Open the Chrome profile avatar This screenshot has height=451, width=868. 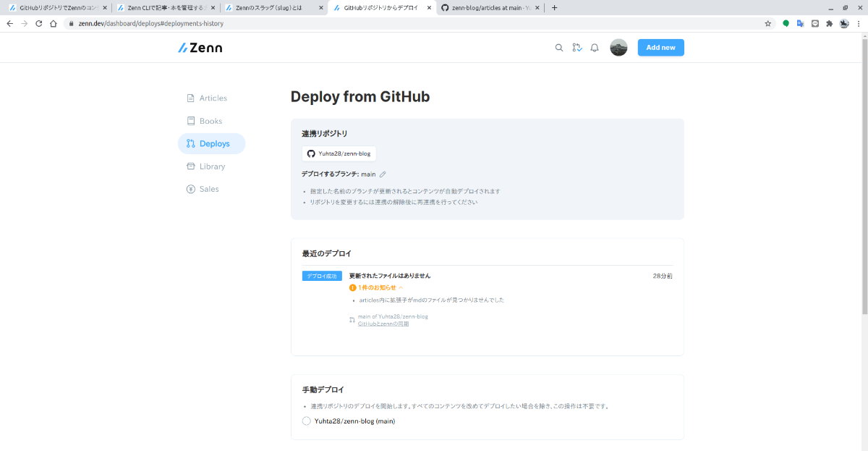(x=844, y=23)
